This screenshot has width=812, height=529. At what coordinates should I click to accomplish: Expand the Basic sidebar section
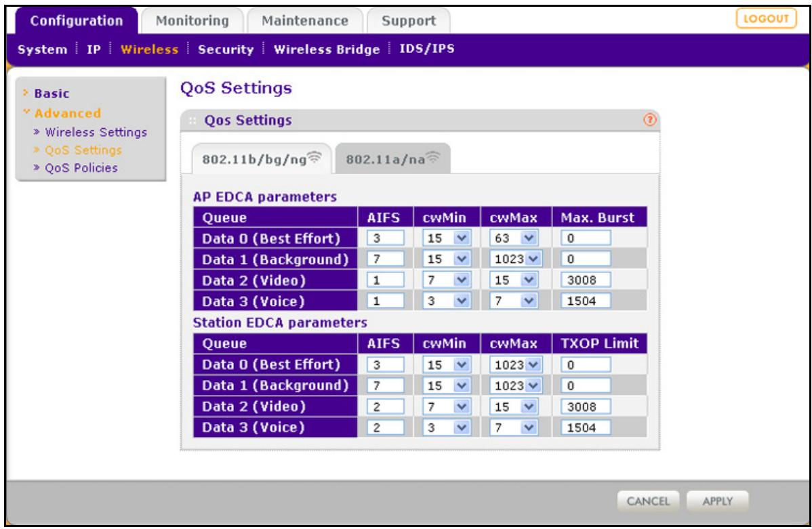point(52,93)
